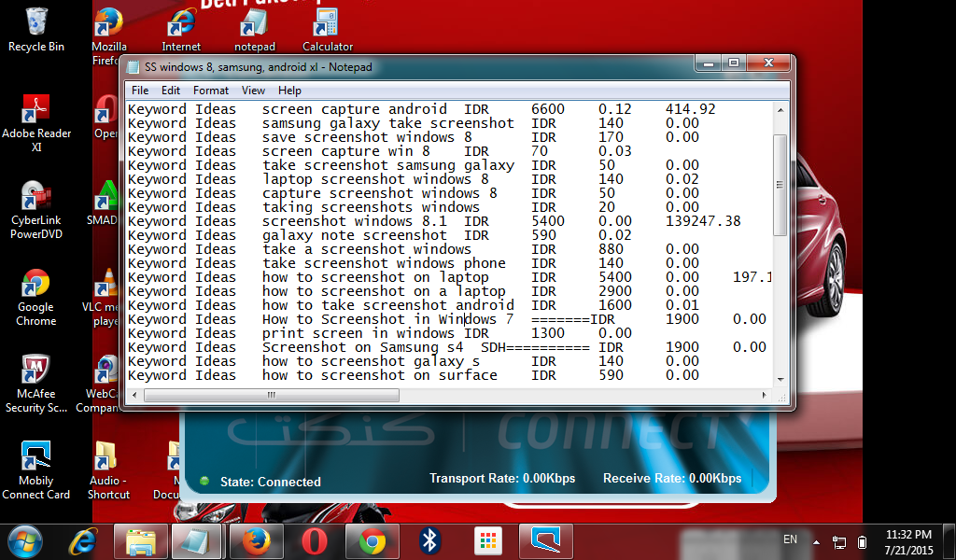The image size is (956, 560).
Task: Open the View menu in Notepad
Action: 252,91
